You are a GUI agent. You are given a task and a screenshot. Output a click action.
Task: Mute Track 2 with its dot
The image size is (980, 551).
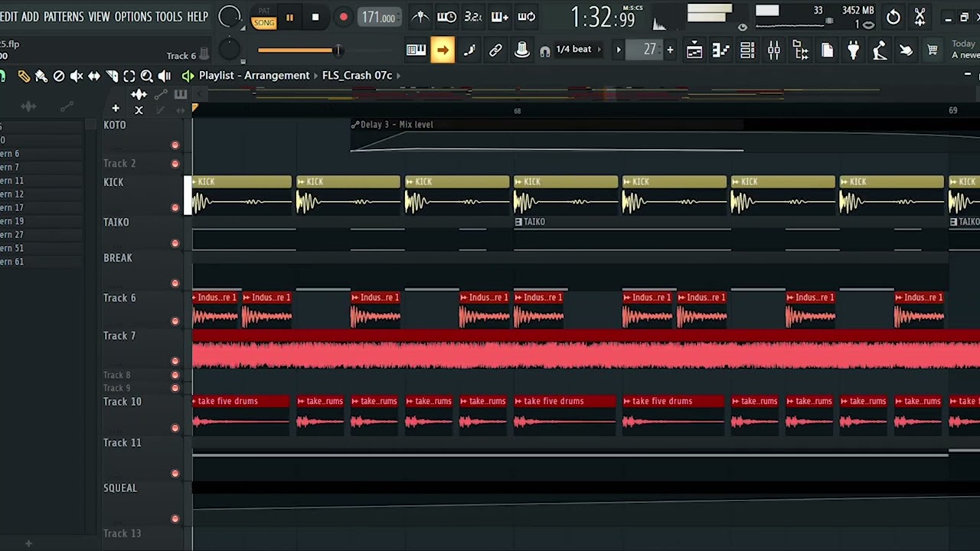pos(175,164)
